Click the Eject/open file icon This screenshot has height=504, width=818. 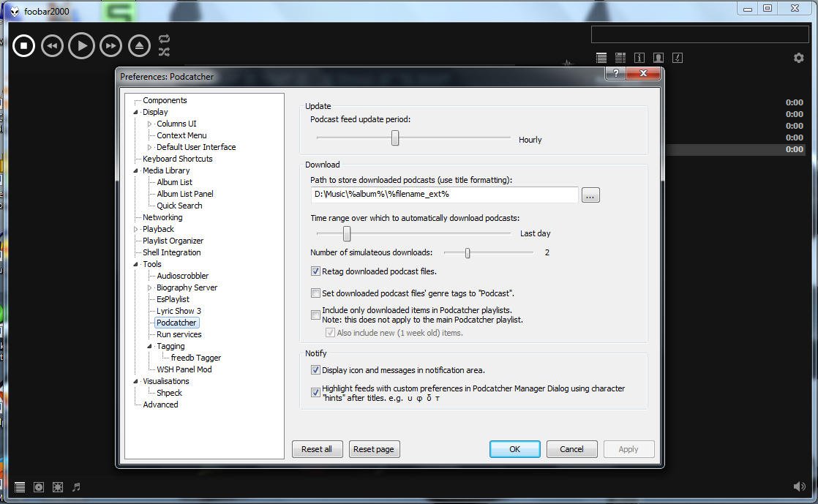(x=139, y=46)
